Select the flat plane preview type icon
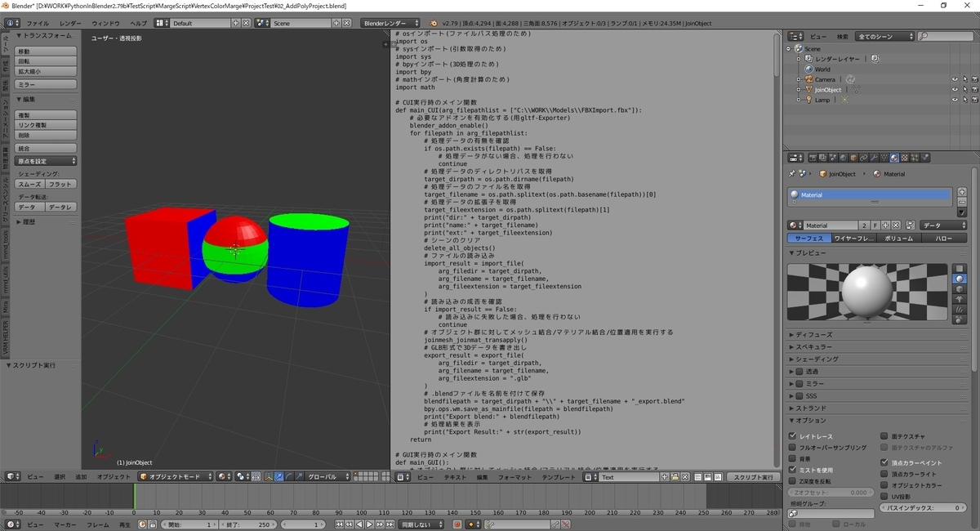This screenshot has height=531, width=980. coord(960,268)
